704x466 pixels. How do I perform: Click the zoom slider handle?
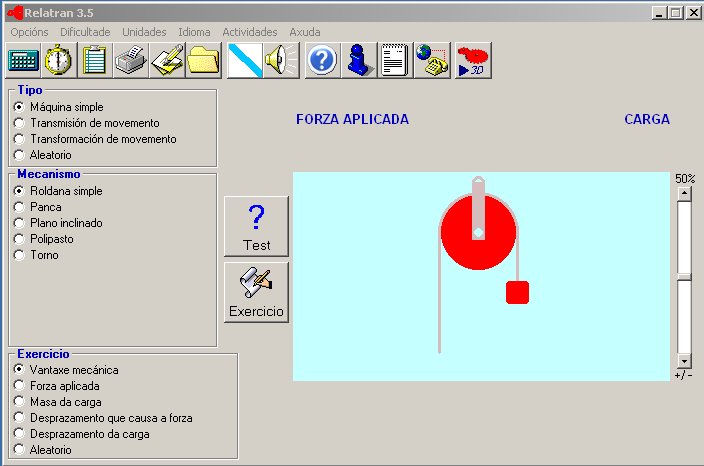point(684,277)
